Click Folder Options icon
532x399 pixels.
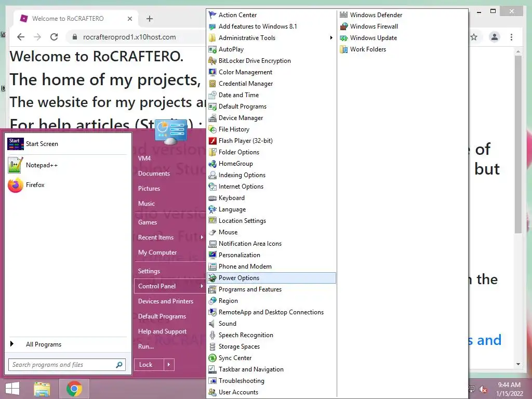pyautogui.click(x=212, y=152)
